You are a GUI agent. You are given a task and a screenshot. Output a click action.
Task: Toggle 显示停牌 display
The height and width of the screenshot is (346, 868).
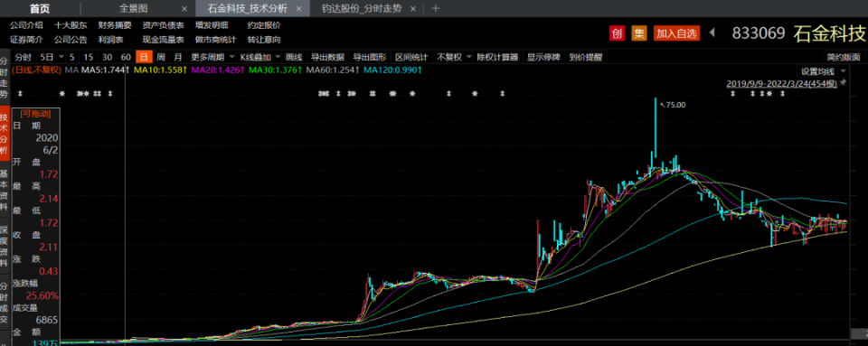point(543,57)
